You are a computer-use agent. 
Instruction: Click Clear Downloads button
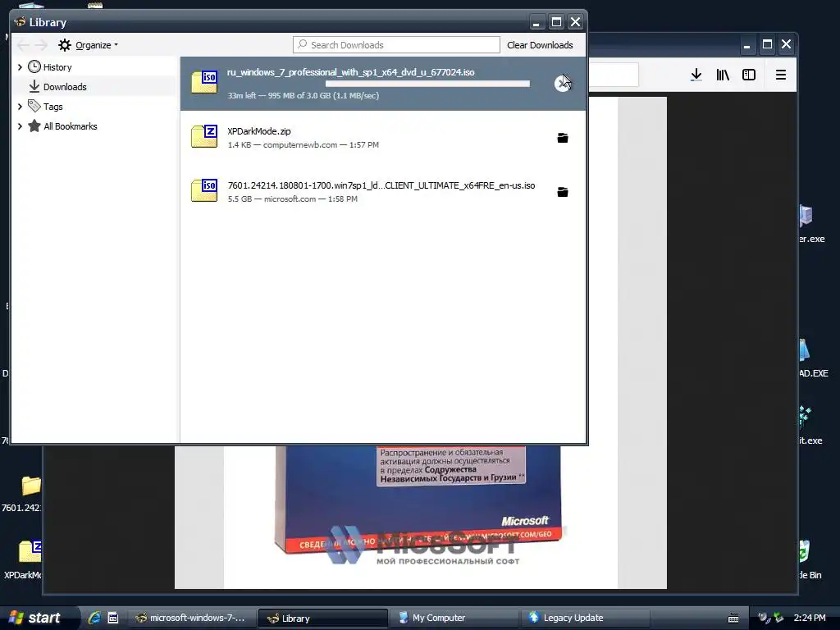[x=540, y=45]
